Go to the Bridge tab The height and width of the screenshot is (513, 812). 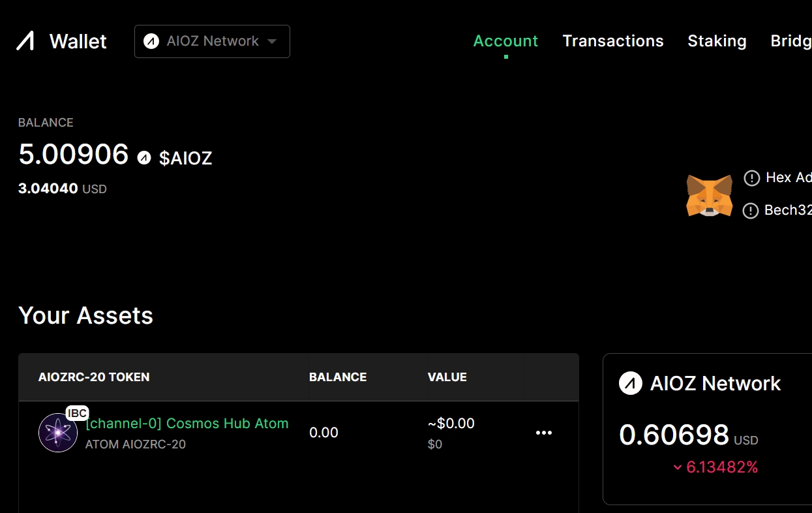(x=790, y=41)
